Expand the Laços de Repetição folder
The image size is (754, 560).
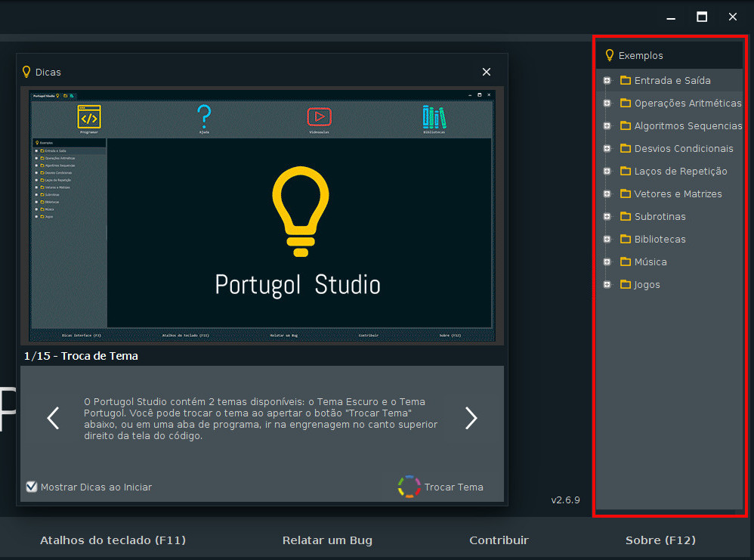pyautogui.click(x=607, y=172)
